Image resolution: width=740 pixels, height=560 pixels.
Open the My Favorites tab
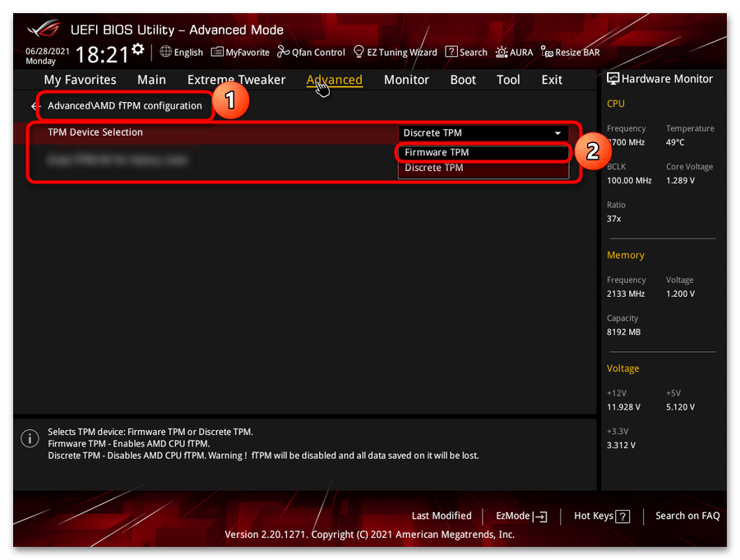click(81, 80)
